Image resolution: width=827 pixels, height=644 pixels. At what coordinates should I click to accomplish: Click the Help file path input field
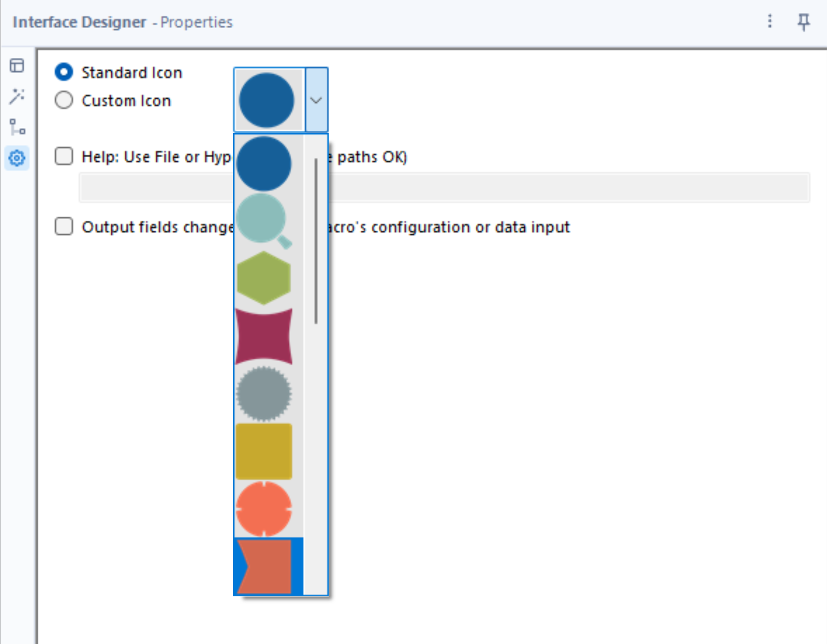coord(562,188)
